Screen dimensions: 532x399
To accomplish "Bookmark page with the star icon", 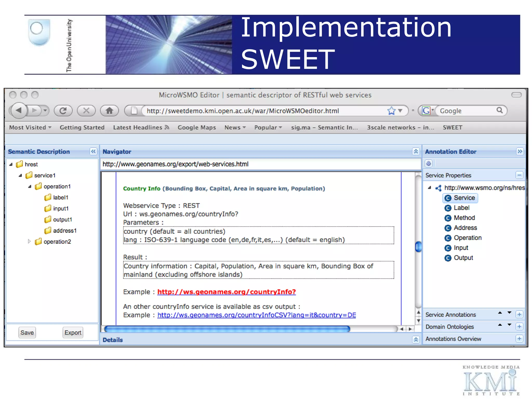I will [391, 111].
